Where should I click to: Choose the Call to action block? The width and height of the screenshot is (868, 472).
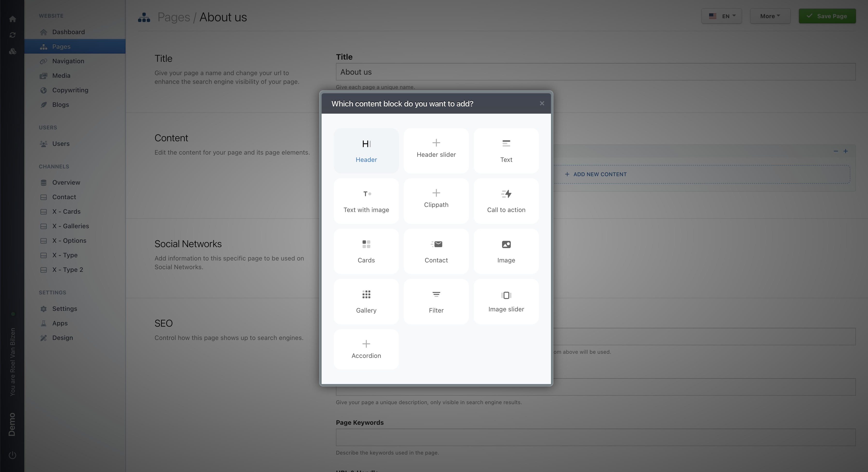point(506,201)
